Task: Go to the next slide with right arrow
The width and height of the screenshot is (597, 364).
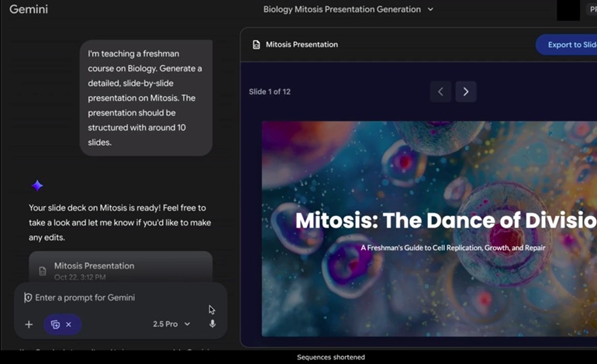Action: 465,91
